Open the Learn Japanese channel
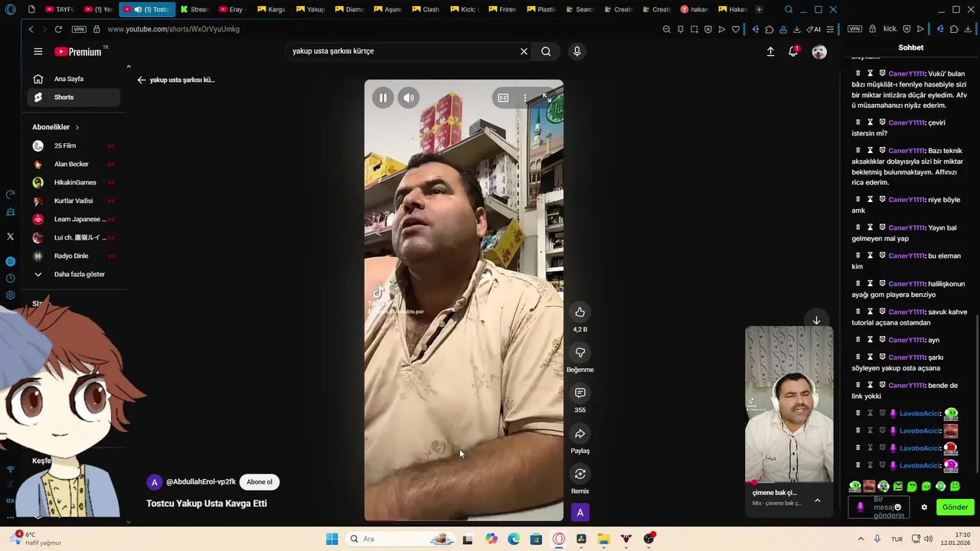 pyautogui.click(x=73, y=219)
